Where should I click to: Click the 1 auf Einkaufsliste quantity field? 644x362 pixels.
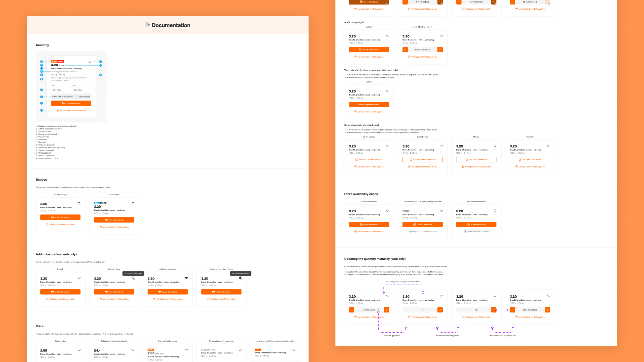click(423, 50)
